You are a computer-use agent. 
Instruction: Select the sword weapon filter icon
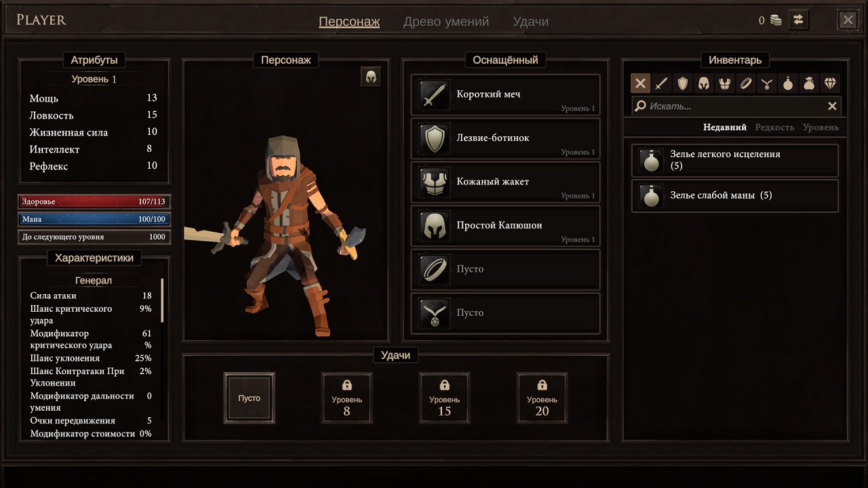click(662, 83)
